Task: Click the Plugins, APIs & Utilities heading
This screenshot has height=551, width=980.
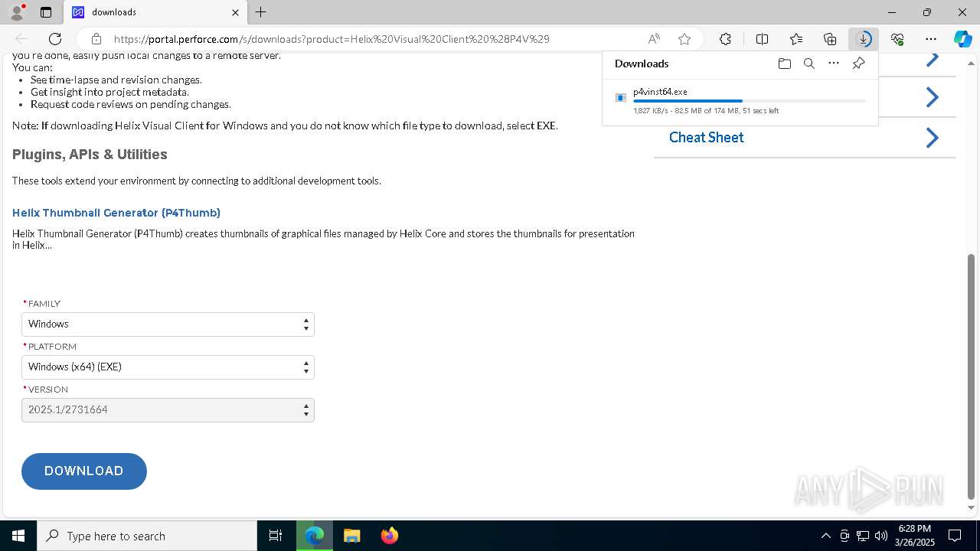Action: (90, 155)
